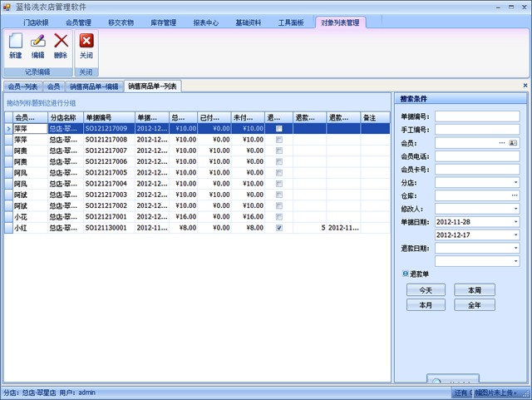Select the 对象列表管理 ribbon tab
The width and height of the screenshot is (532, 400).
tap(340, 22)
